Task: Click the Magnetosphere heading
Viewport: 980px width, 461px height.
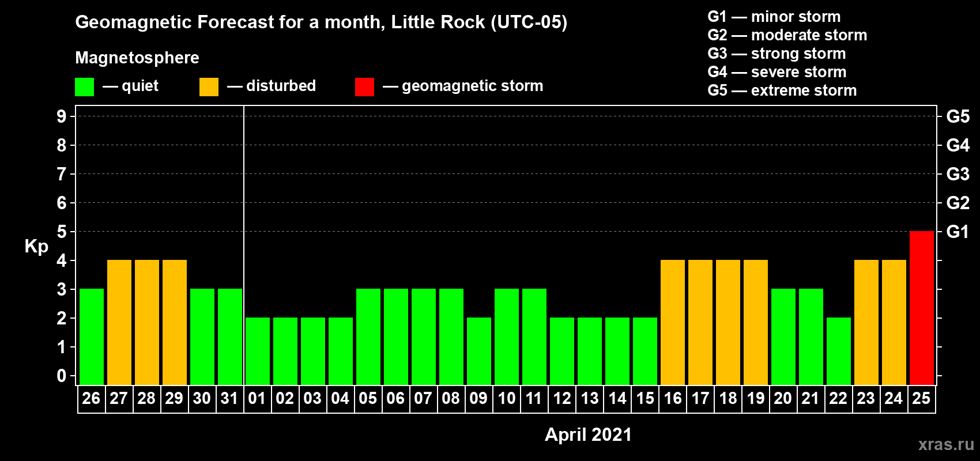Action: click(x=137, y=58)
